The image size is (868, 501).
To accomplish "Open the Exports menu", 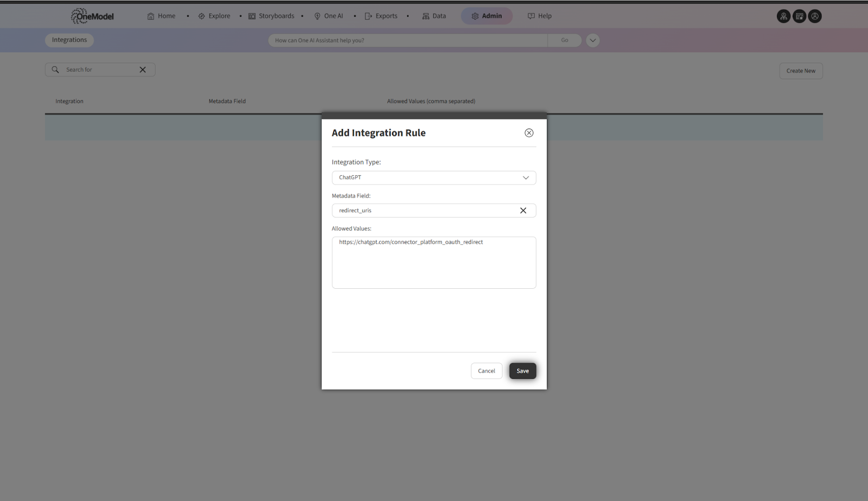I will click(x=381, y=16).
